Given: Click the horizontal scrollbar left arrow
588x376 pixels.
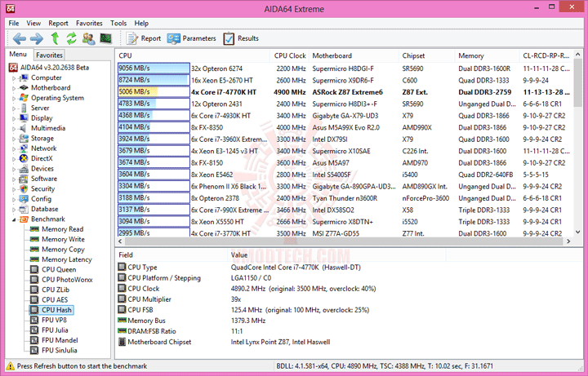Looking at the screenshot, I should [x=121, y=241].
